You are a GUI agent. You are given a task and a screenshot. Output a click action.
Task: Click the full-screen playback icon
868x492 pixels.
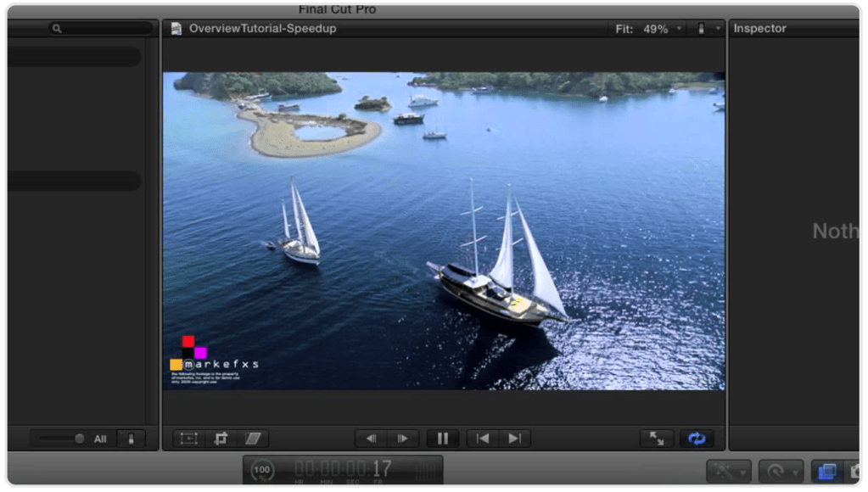pyautogui.click(x=655, y=439)
